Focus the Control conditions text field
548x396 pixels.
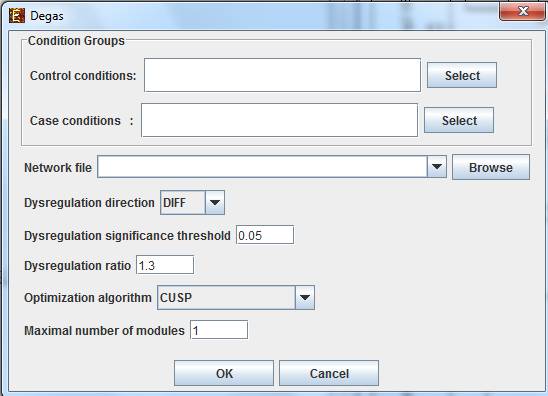pos(282,75)
